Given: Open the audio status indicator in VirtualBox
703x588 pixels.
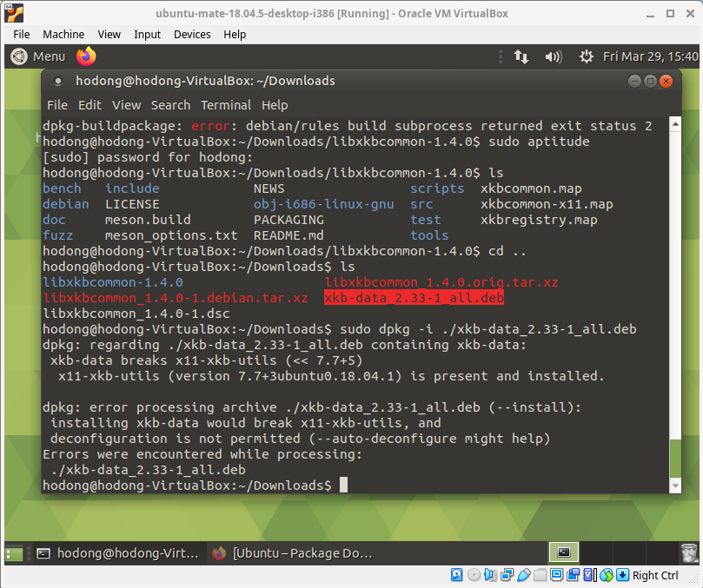Looking at the screenshot, I should [490, 575].
